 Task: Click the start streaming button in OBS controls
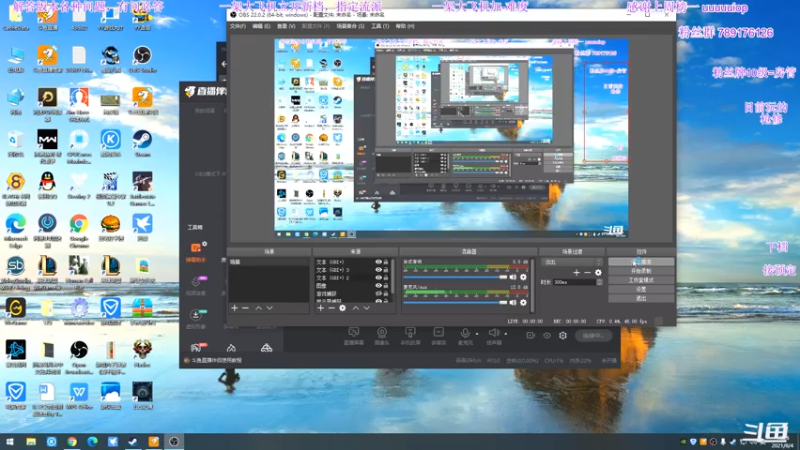point(641,262)
